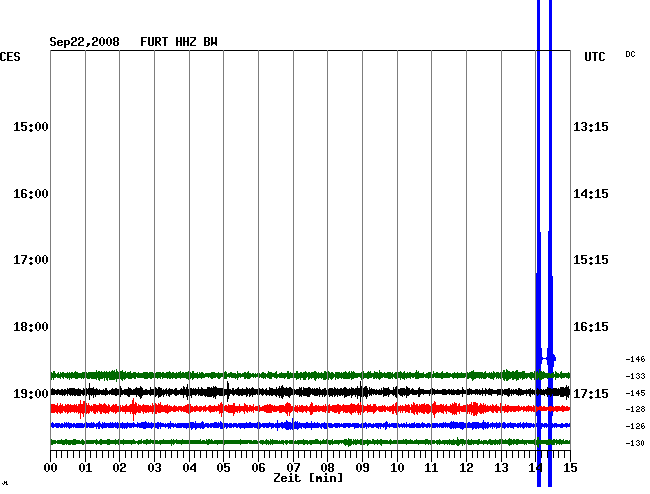The height and width of the screenshot is (494, 650).
Task: Click the 12 minute tick label
Action: coord(466,467)
